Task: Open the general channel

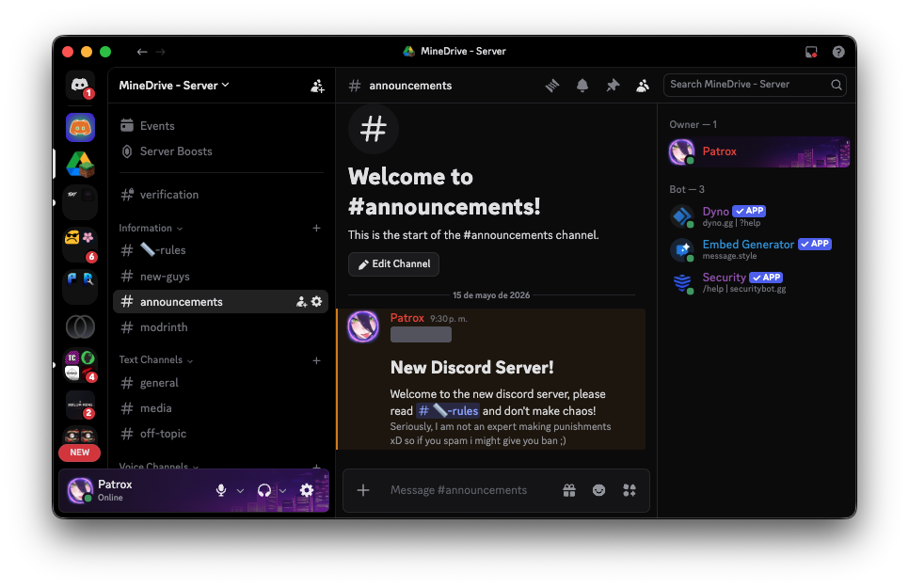Action: (x=220, y=383)
